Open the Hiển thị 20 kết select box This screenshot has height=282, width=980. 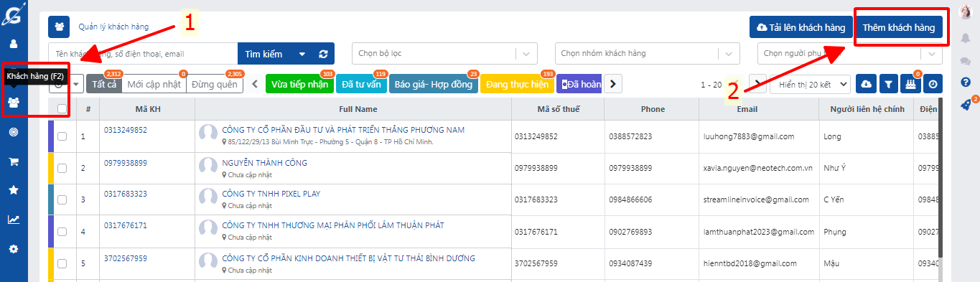pos(810,84)
